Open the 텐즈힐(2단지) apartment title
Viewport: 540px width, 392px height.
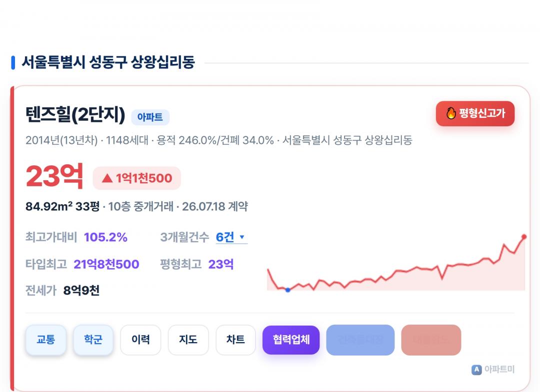click(75, 114)
